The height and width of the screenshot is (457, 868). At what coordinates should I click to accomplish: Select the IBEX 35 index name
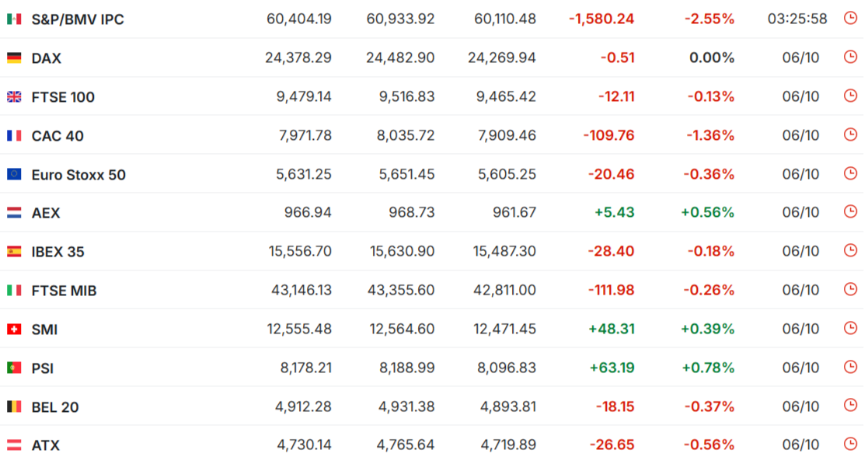(58, 252)
